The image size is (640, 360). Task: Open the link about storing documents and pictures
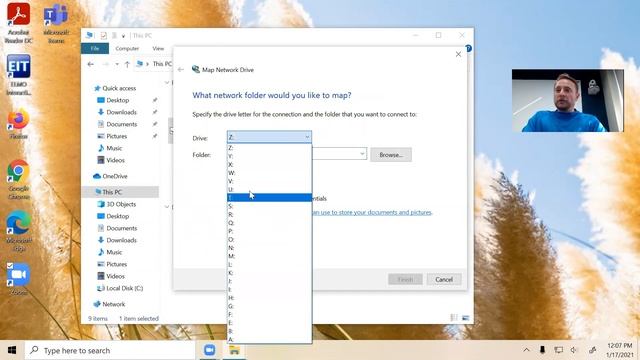point(372,212)
